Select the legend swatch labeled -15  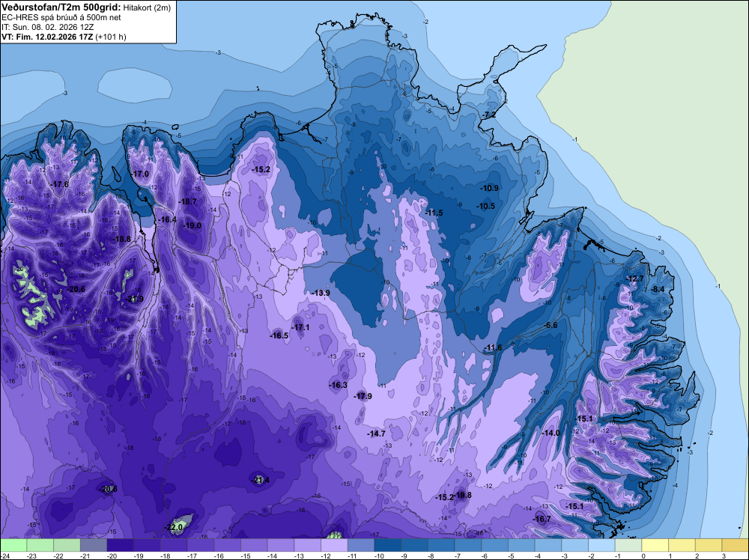(254, 545)
